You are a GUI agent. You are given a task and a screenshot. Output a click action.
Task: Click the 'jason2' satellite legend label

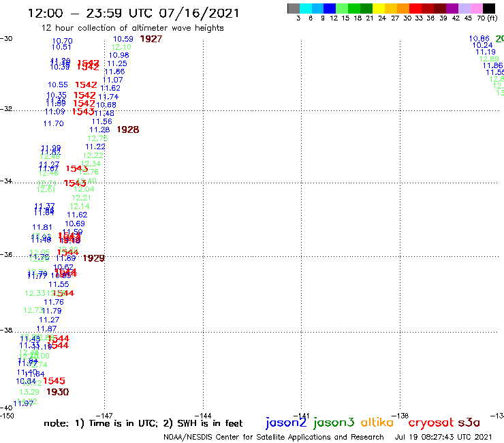click(x=286, y=423)
